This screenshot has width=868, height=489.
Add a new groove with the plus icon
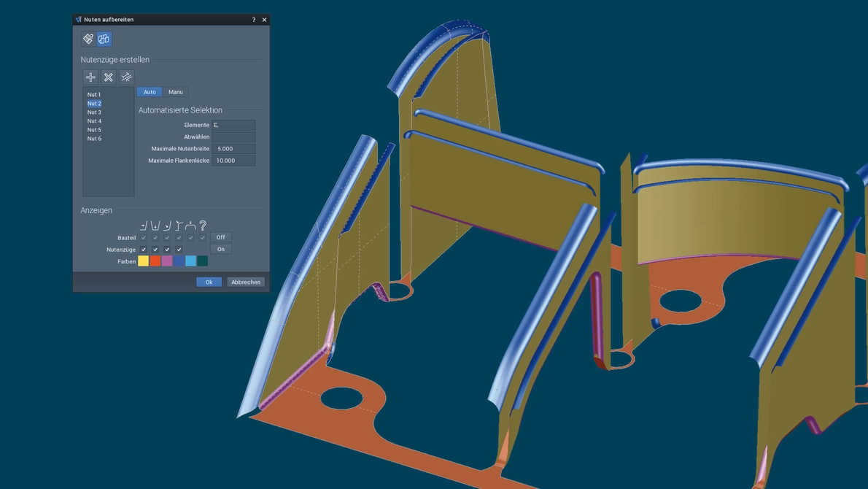coord(90,77)
